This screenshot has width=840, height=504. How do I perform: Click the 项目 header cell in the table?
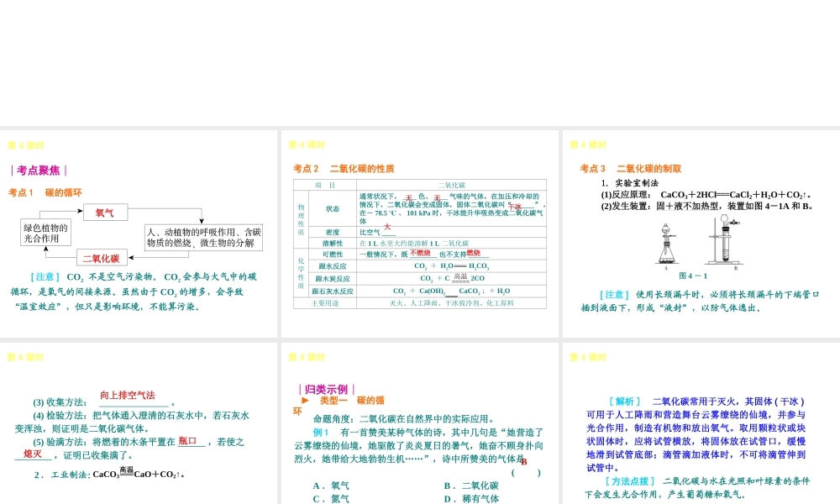pos(324,185)
